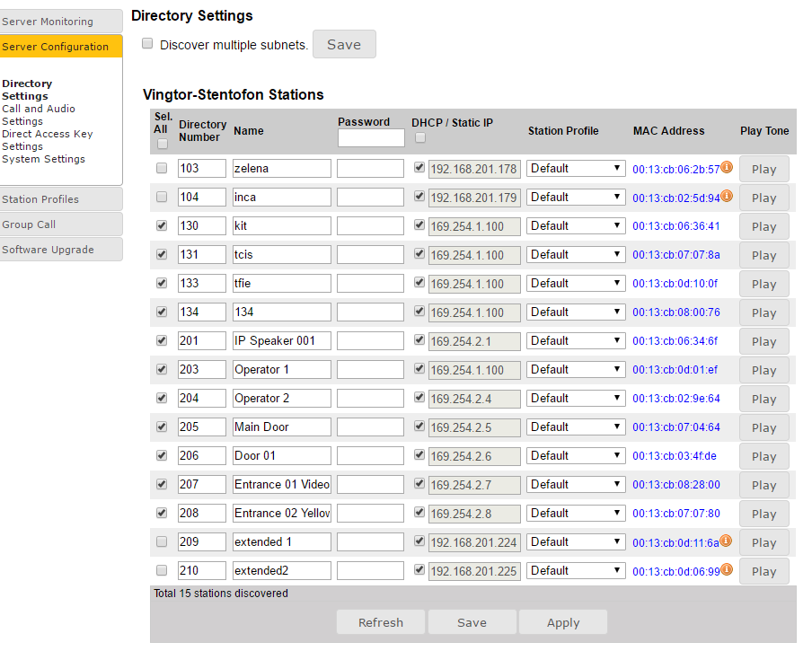Enable Discover multiple subnets checkbox
Screen dimensions: 812x651
147,44
